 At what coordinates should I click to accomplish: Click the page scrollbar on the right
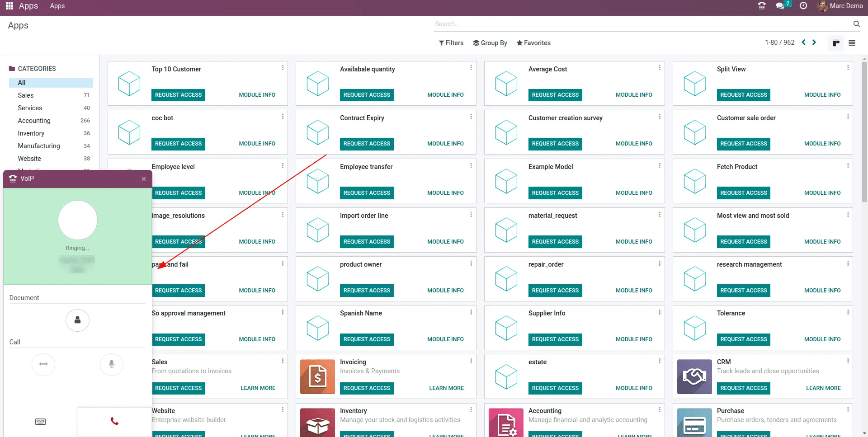tap(864, 131)
